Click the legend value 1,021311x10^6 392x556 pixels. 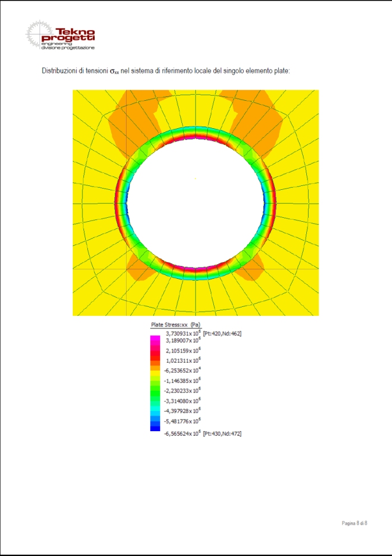pos(183,360)
